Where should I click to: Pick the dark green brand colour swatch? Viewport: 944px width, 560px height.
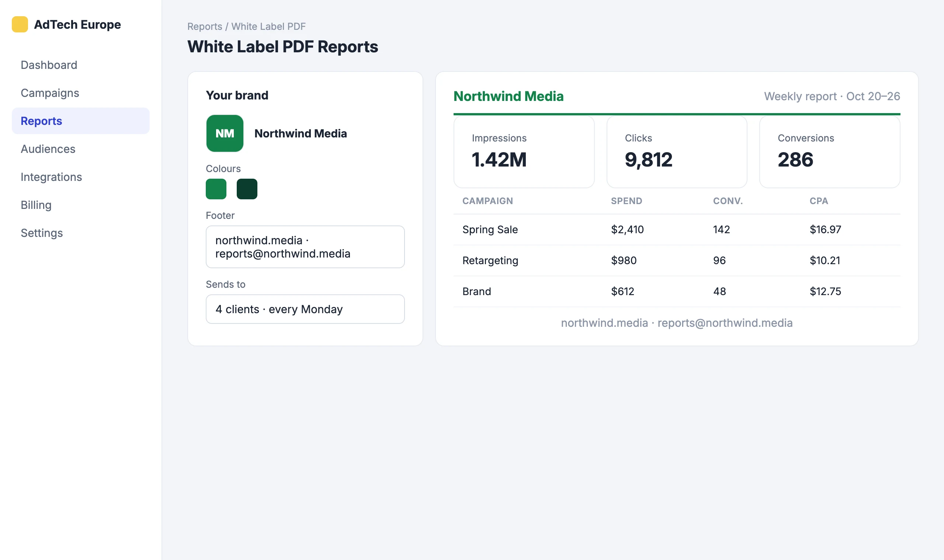[247, 189]
